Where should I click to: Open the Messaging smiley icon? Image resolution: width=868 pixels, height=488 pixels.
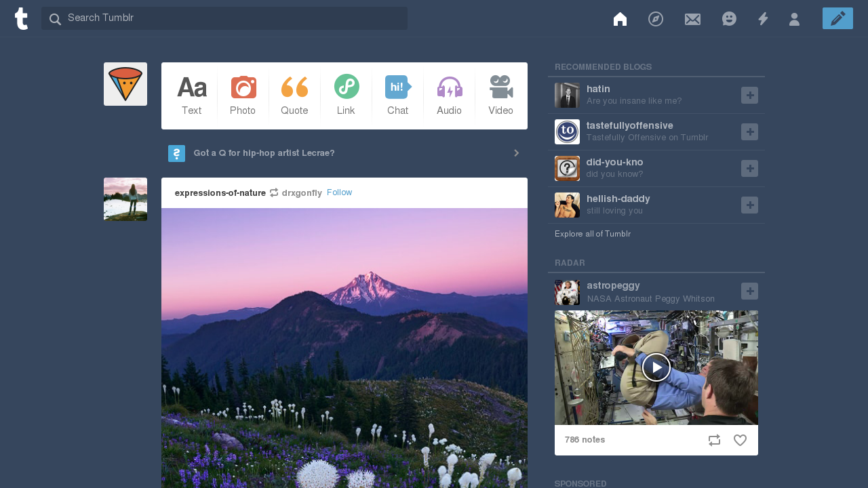pos(729,19)
